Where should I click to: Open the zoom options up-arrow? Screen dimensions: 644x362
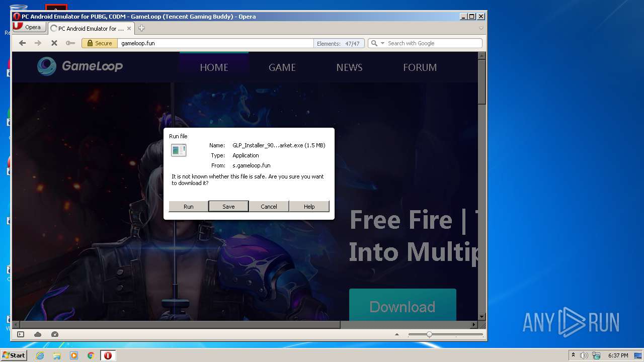point(397,334)
